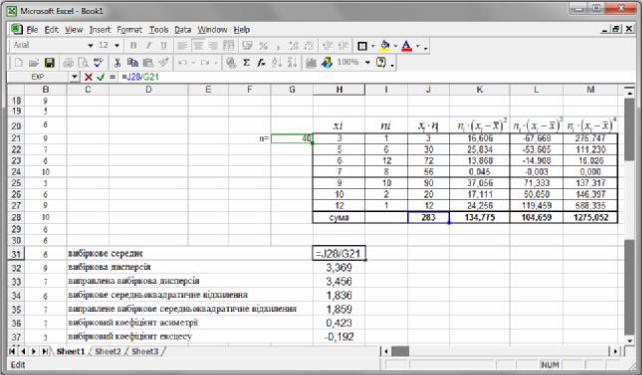Open the Name Box EXP dropdown
Screen dimensions: 642x375
[74, 77]
